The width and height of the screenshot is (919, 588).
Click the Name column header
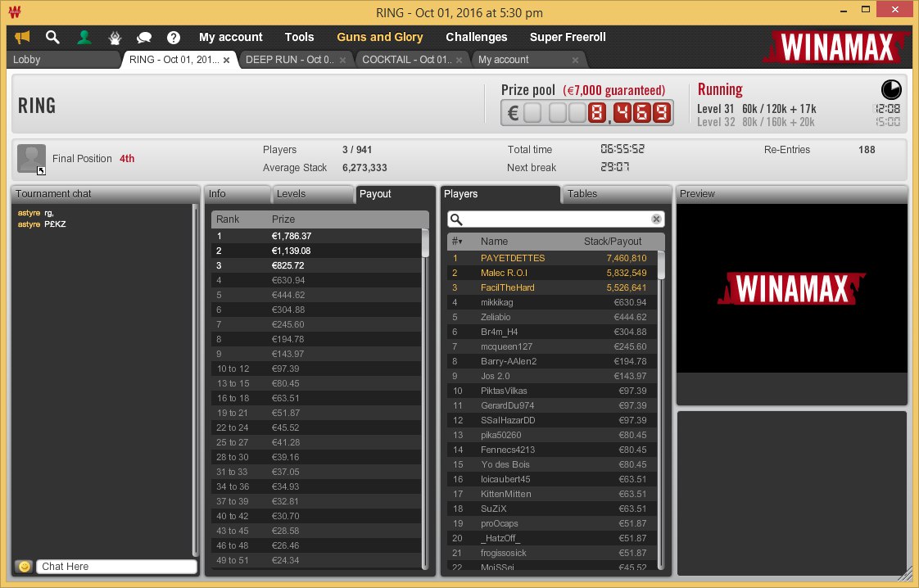click(495, 241)
